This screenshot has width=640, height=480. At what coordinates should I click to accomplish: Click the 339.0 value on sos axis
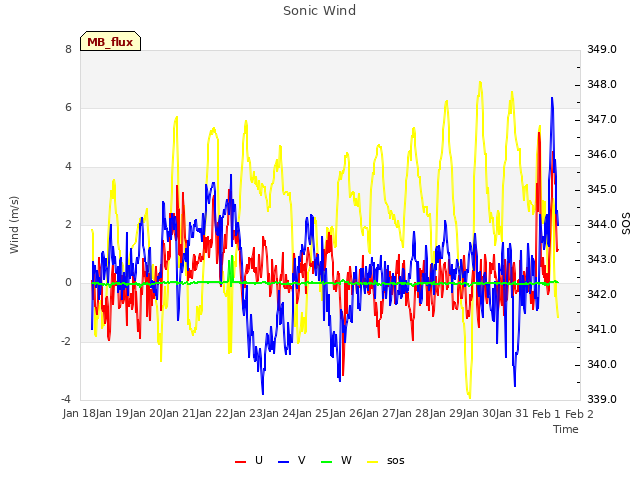(x=602, y=399)
